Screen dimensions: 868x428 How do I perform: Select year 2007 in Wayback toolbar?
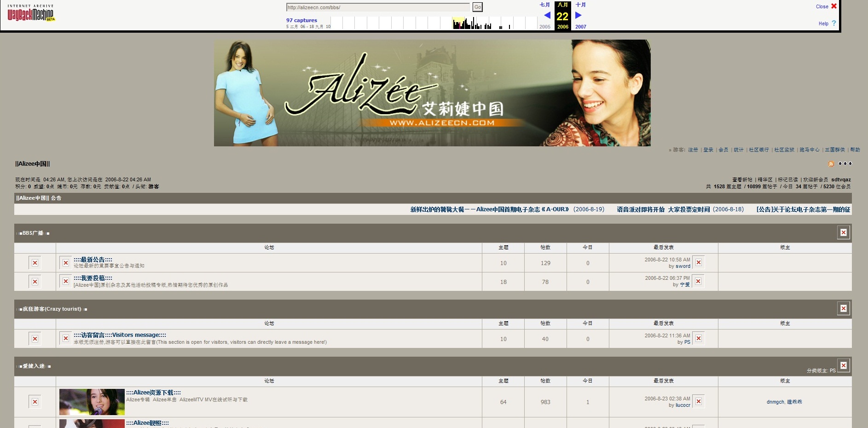(x=581, y=27)
